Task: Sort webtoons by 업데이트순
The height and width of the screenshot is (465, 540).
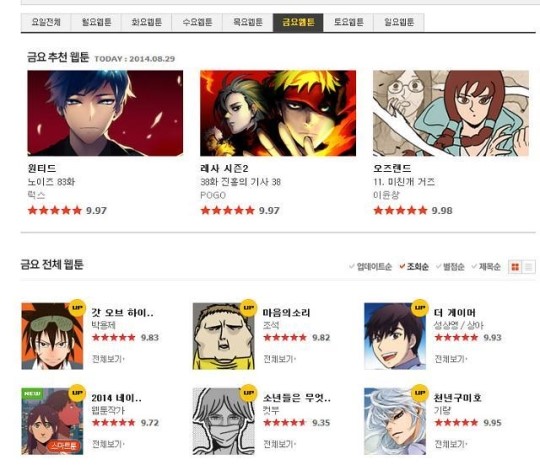Action: [371, 267]
